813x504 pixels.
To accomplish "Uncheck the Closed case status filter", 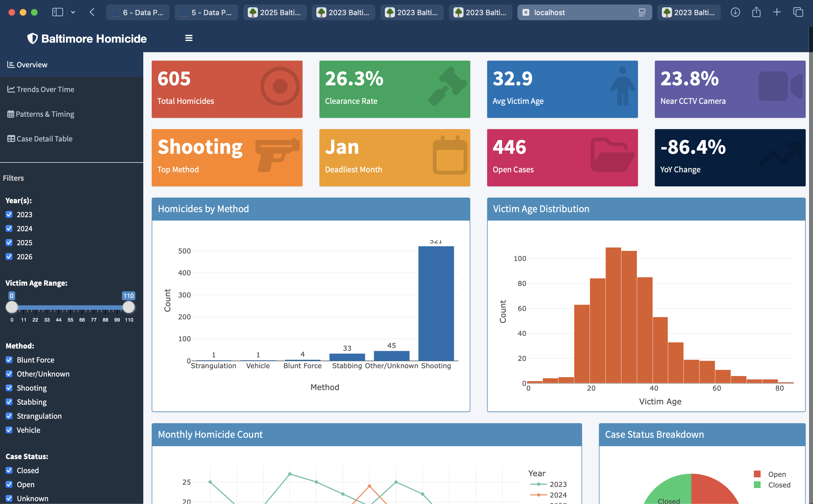I will click(x=9, y=470).
